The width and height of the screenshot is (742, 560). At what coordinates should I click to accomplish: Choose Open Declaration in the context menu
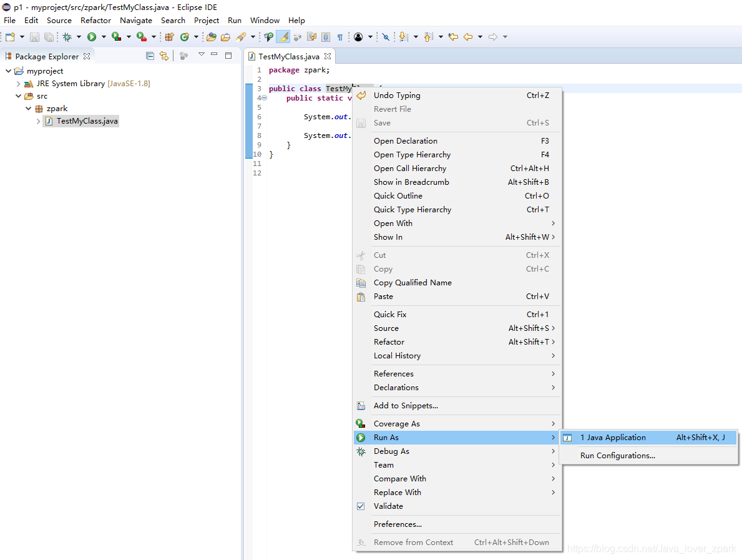point(457,140)
